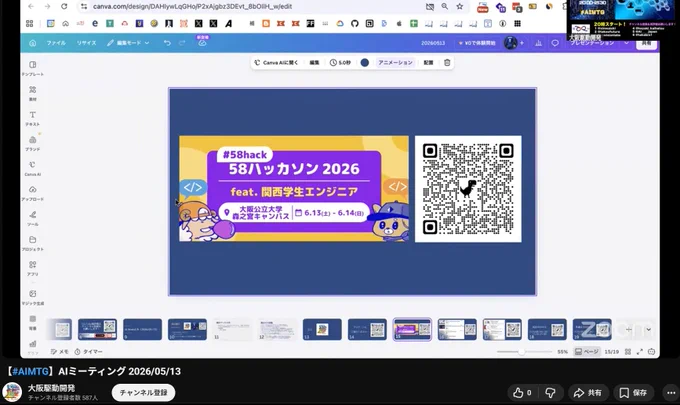The image size is (680, 405).
Task: Toggle the ページ pages view button
Action: pos(586,352)
